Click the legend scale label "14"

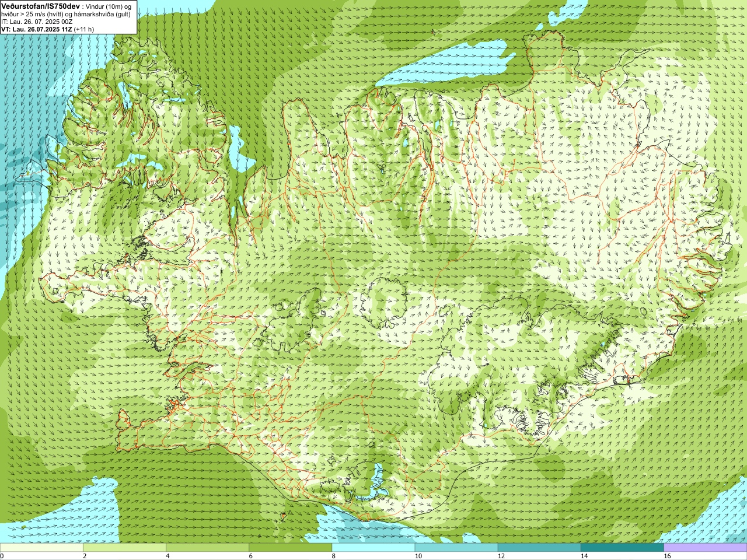(x=584, y=556)
